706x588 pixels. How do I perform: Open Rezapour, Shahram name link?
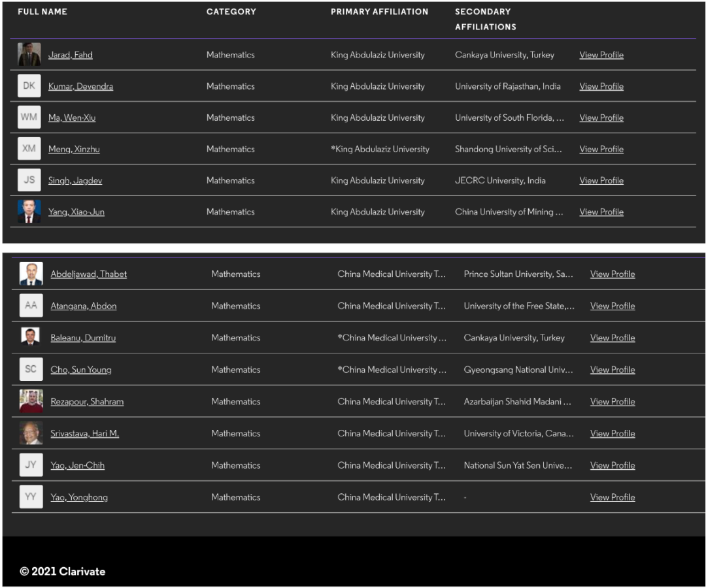(x=87, y=402)
